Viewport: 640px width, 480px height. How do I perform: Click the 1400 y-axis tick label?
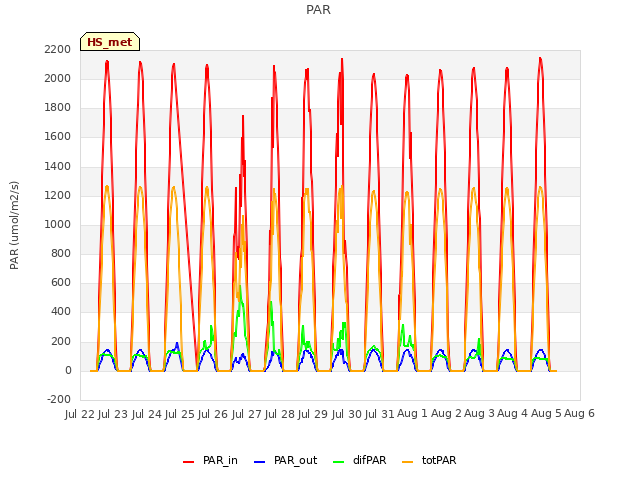point(58,167)
